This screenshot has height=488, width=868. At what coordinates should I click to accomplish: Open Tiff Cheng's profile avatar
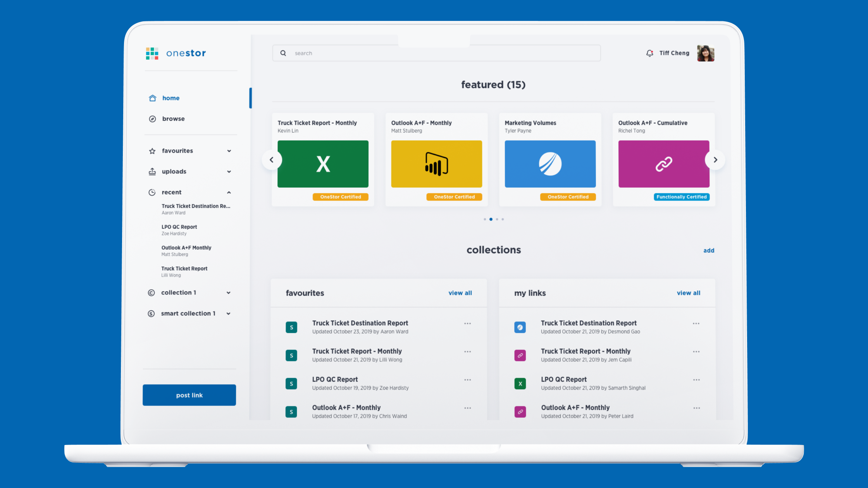pyautogui.click(x=705, y=53)
